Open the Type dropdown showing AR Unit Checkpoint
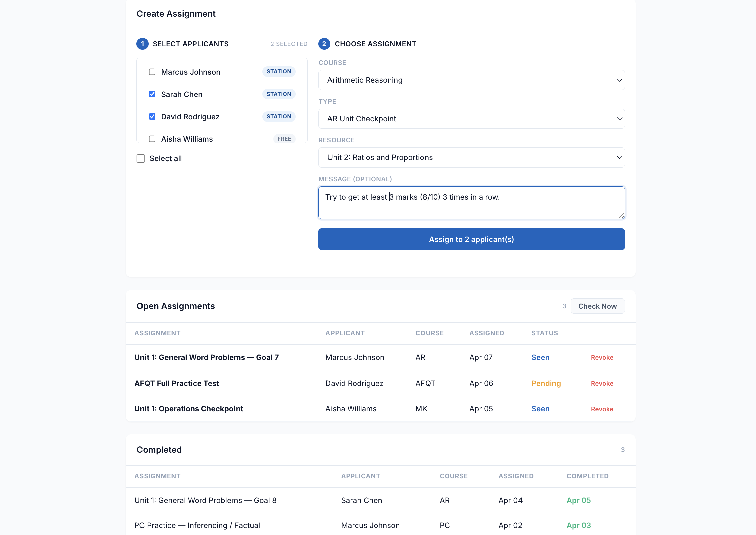Viewport: 756px width, 535px height. pos(471,119)
